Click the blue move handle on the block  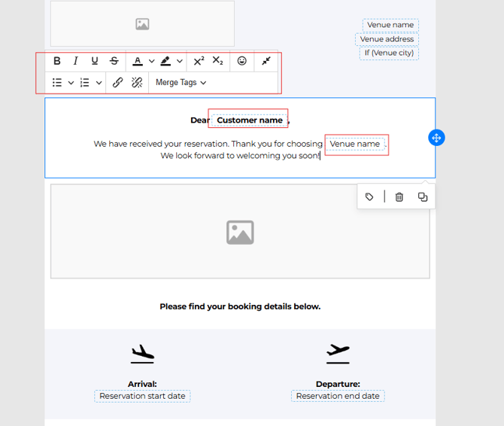pos(436,138)
